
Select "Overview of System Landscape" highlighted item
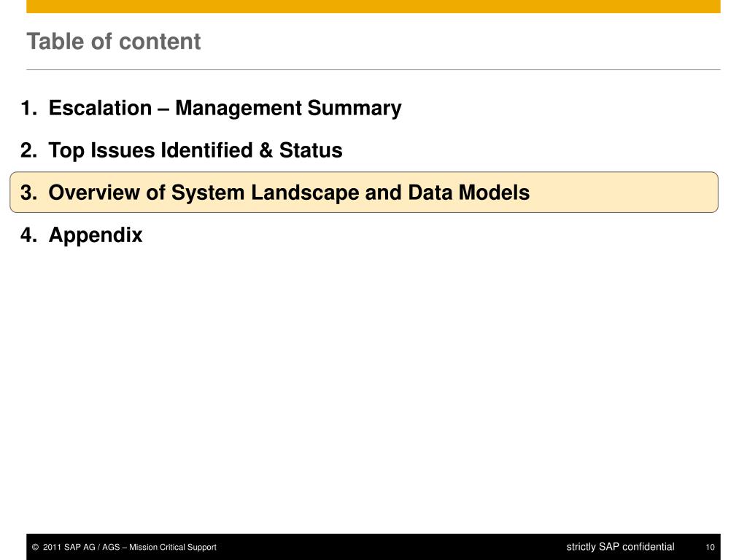coord(289,193)
